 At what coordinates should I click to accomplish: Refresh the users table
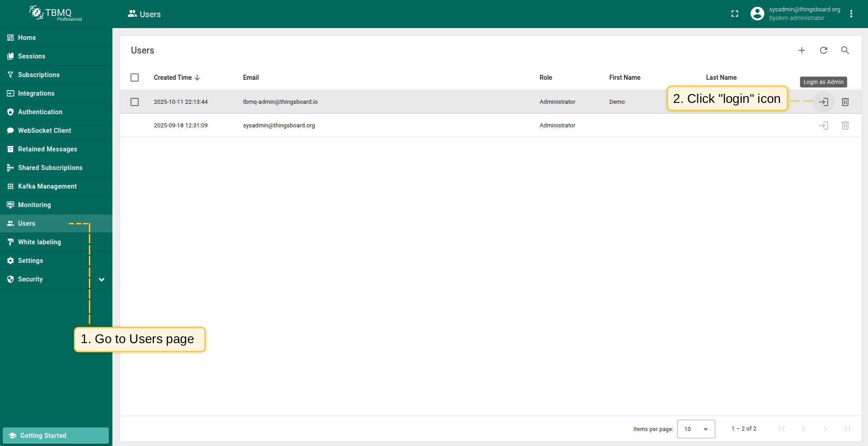tap(823, 50)
